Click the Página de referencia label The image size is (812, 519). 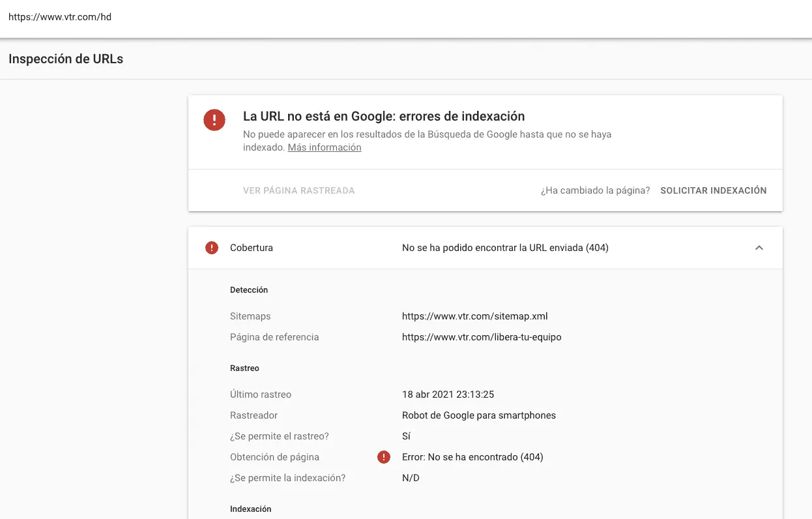coord(274,337)
